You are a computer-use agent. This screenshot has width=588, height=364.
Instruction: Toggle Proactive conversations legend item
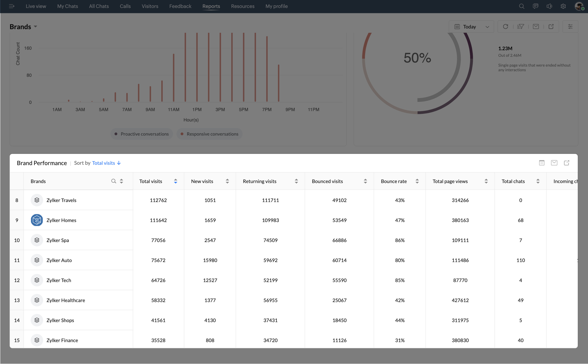coord(142,134)
